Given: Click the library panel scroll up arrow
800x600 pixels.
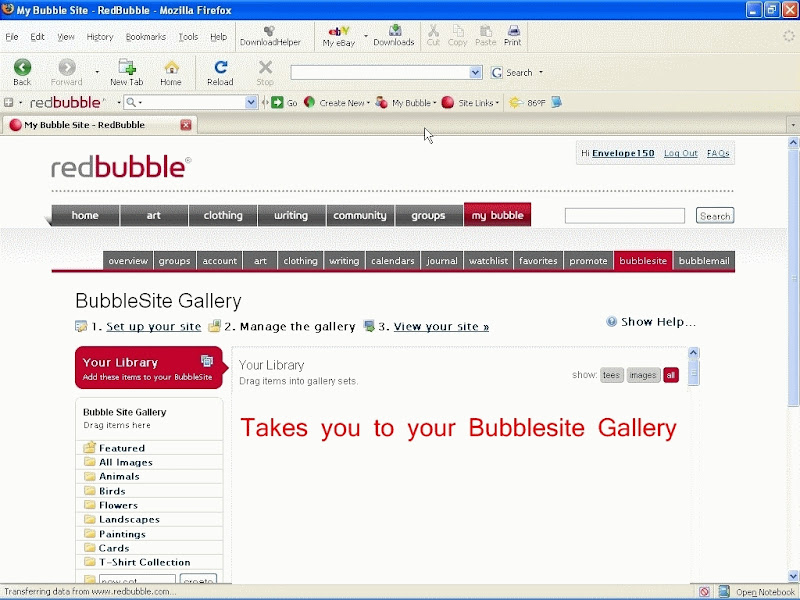Looking at the screenshot, I should coord(693,353).
